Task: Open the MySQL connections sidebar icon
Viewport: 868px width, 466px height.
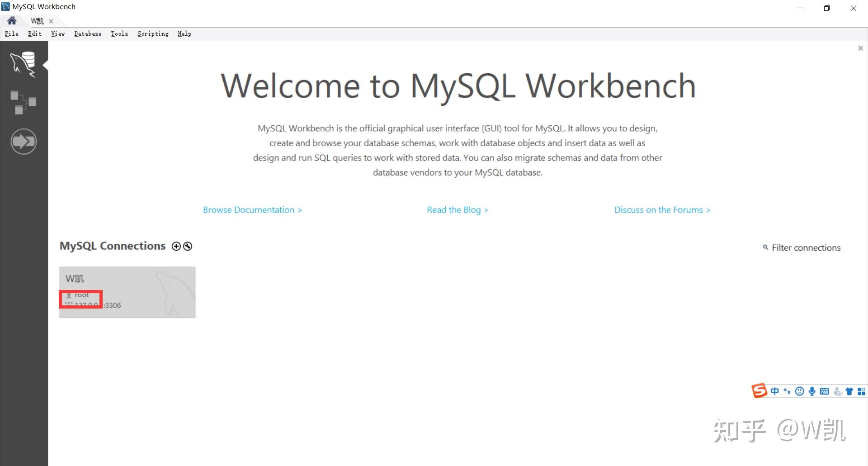Action: (23, 64)
